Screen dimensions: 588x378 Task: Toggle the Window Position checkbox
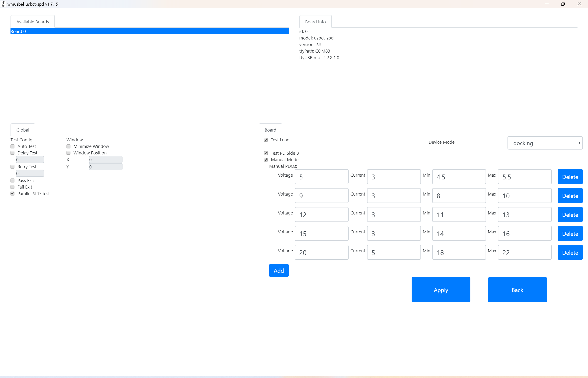68,153
